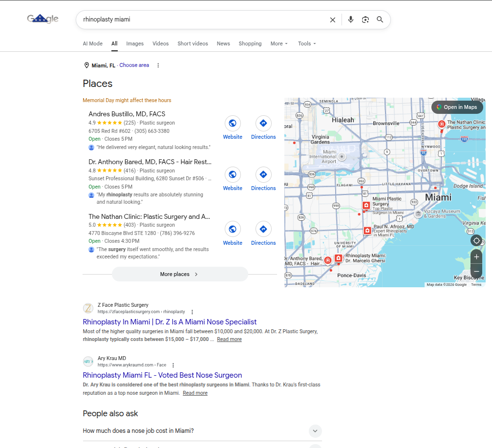Image resolution: width=492 pixels, height=448 pixels.
Task: Click Read more under Z Face result
Action: pyautogui.click(x=229, y=339)
